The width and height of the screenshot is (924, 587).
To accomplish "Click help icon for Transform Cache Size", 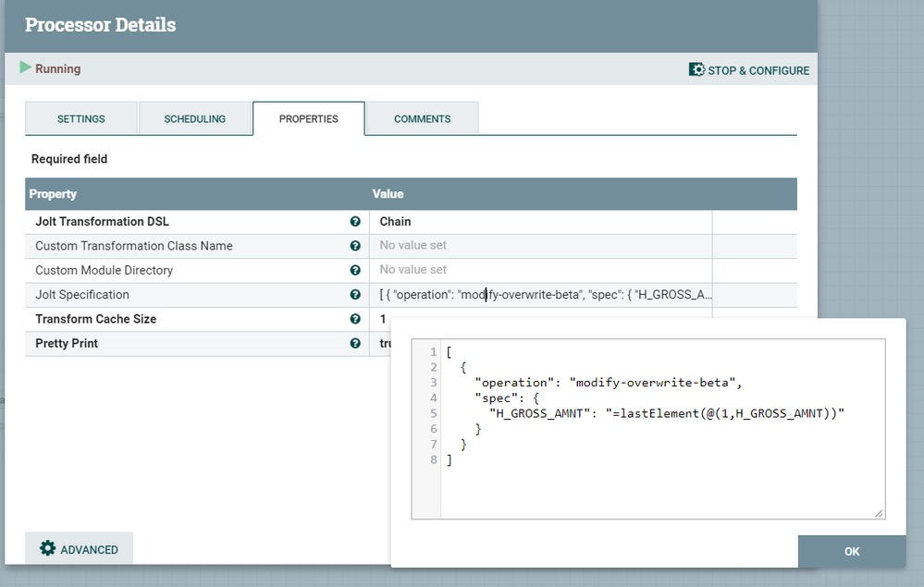I will [355, 319].
